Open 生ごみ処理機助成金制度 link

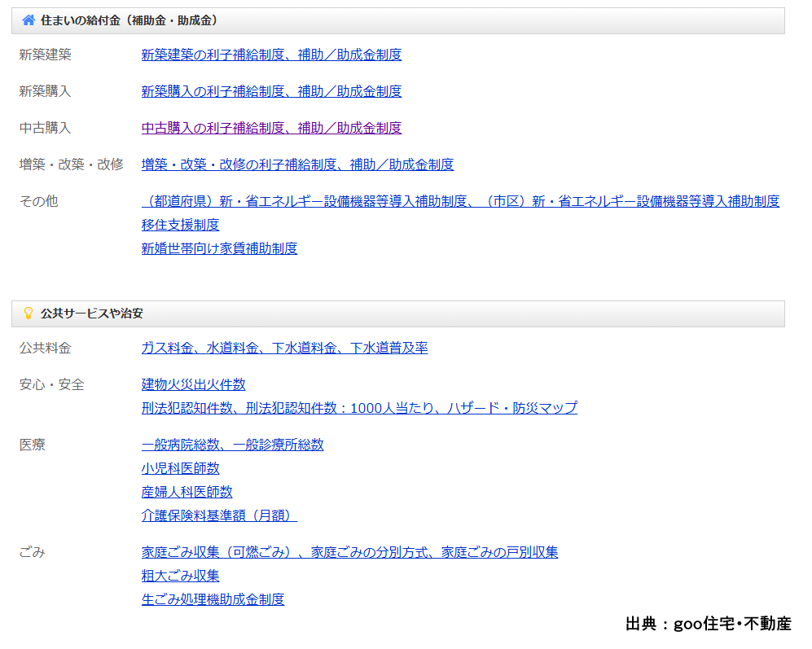pyautogui.click(x=213, y=599)
